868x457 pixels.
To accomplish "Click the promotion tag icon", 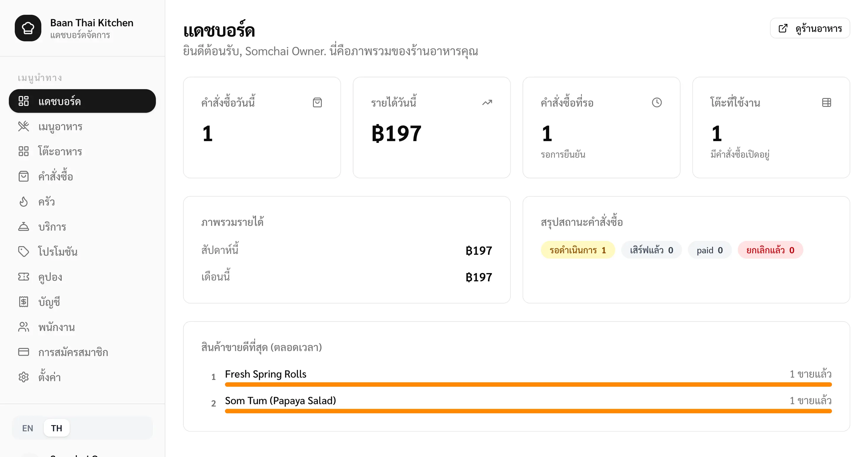I will pyautogui.click(x=24, y=252).
